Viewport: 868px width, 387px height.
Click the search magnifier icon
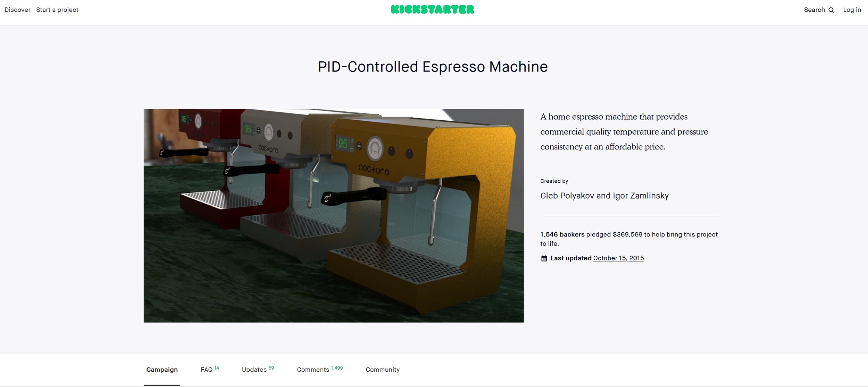(x=831, y=9)
